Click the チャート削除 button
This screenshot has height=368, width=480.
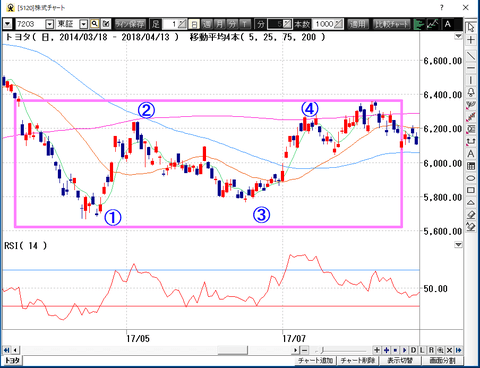(x=358, y=360)
